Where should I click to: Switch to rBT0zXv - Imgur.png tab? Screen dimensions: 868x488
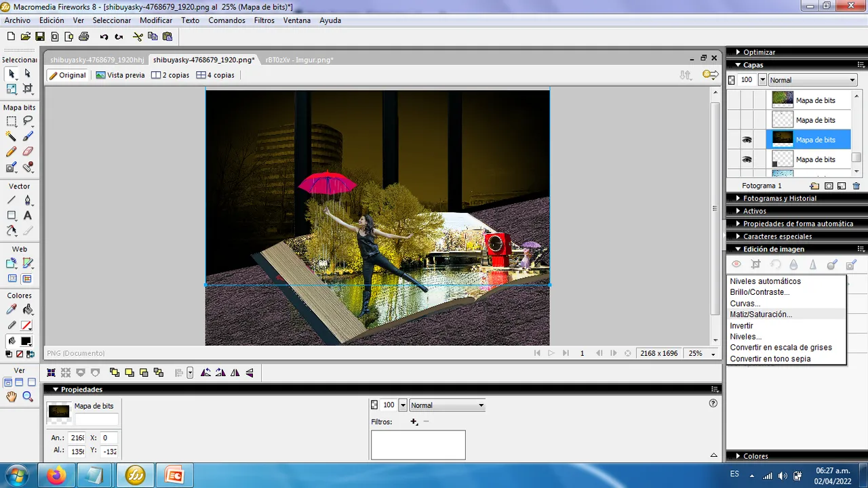point(299,60)
